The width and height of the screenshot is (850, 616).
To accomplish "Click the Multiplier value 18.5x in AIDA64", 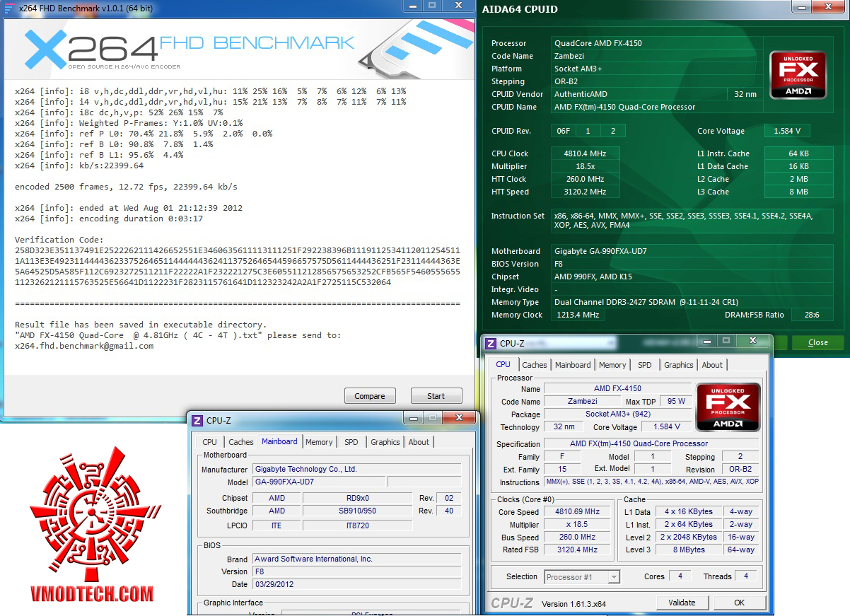I will (x=586, y=166).
